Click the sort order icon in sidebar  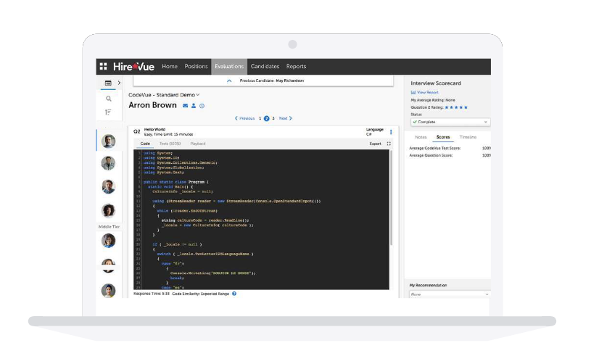click(x=109, y=112)
